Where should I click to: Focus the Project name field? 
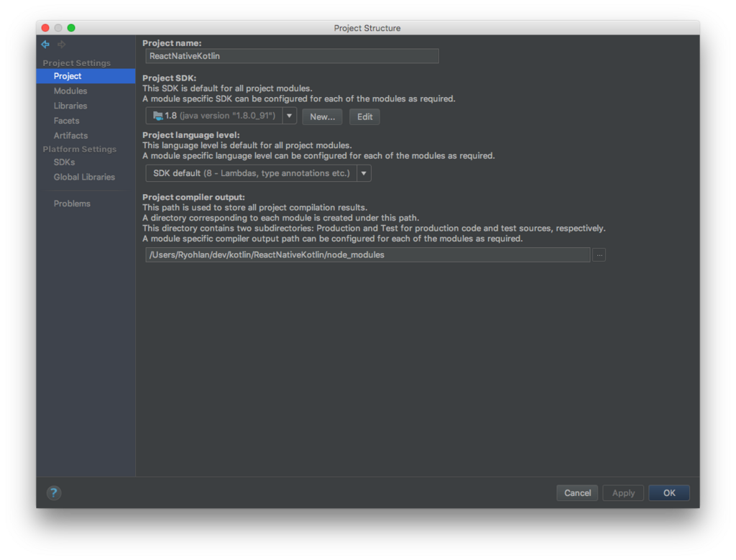(293, 56)
